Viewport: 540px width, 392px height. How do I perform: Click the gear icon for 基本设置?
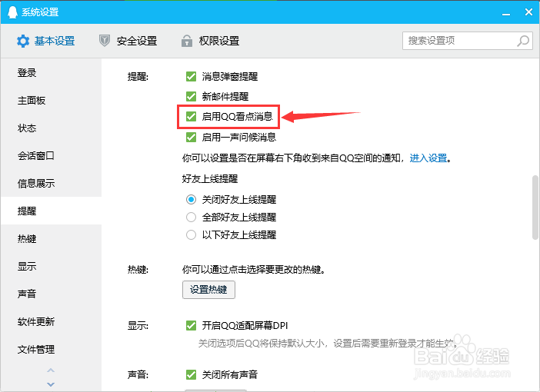(23, 41)
